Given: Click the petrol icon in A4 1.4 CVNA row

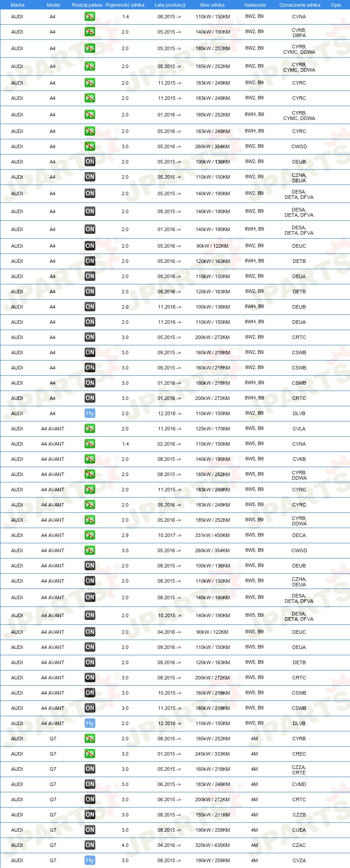Looking at the screenshot, I should [x=90, y=17].
